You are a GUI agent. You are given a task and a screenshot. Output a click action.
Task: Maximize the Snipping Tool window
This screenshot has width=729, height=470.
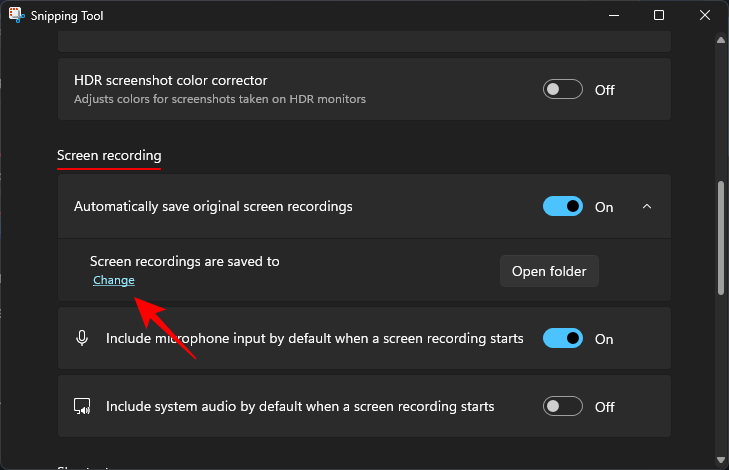click(659, 16)
